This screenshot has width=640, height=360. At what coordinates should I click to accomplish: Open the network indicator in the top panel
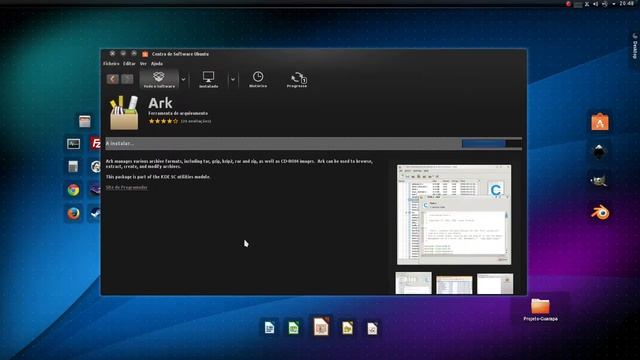coord(604,4)
